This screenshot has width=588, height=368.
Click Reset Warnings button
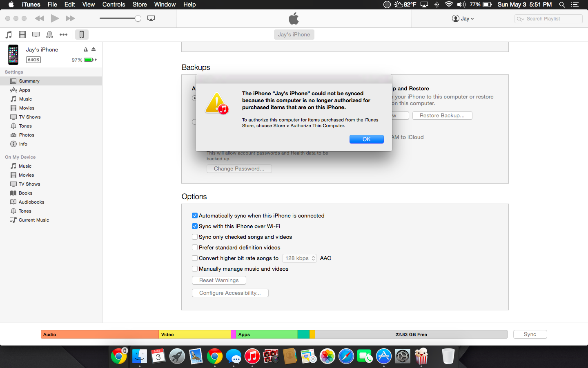tap(219, 280)
